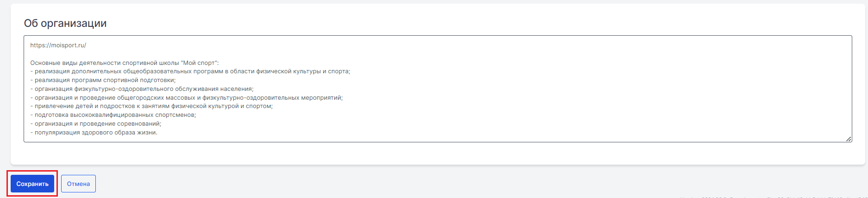Place cursor at популяризация здорового образа жизни
The height and width of the screenshot is (198, 868).
[94, 133]
